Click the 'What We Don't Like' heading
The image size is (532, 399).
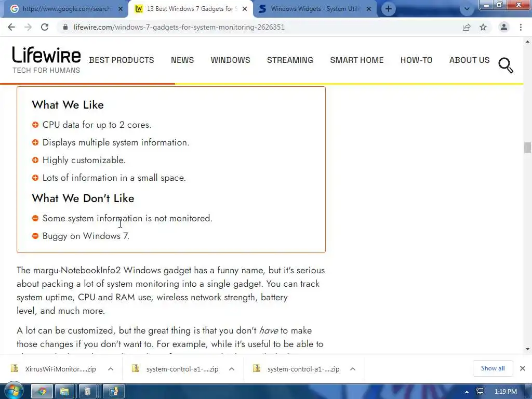click(83, 198)
